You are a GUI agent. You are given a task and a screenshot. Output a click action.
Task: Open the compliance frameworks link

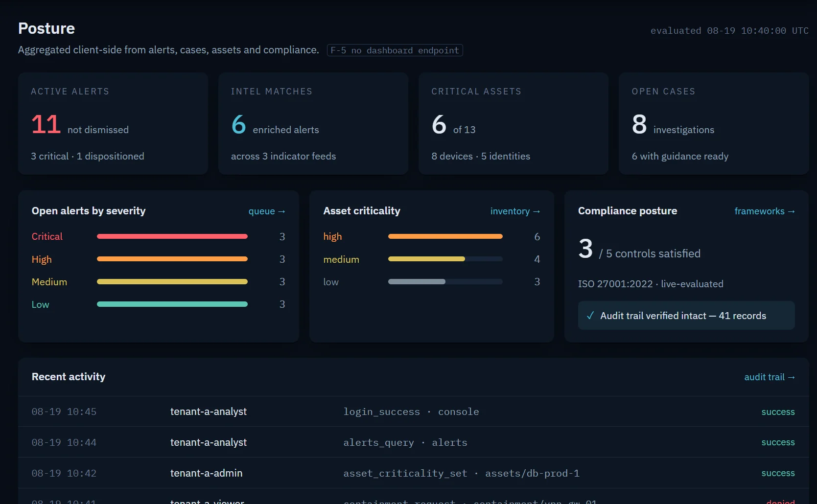coord(765,211)
